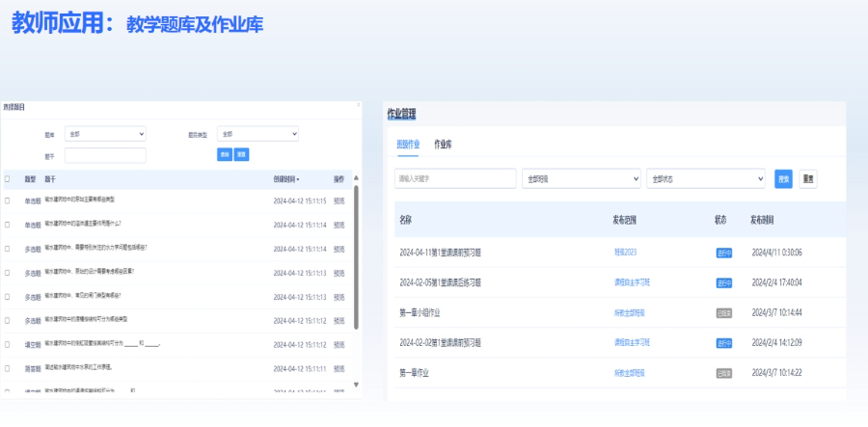Check the first 单选题 question row checkbox
The width and height of the screenshot is (868, 427).
pyautogui.click(x=8, y=200)
